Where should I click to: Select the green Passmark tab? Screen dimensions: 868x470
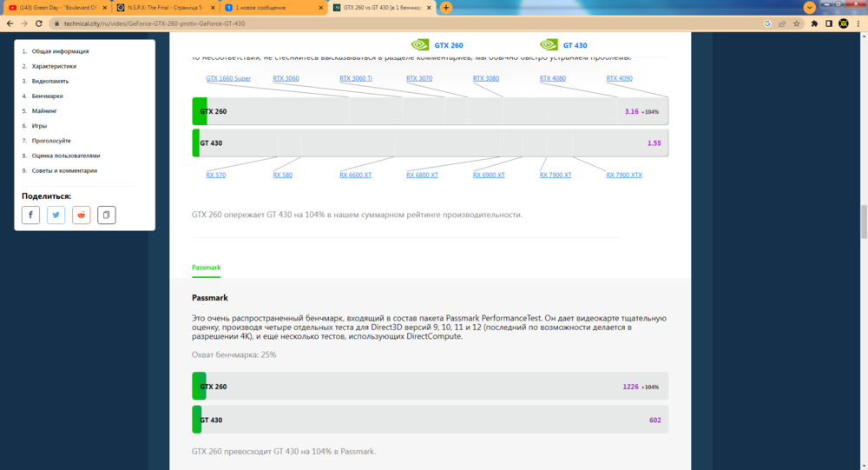coord(206,268)
